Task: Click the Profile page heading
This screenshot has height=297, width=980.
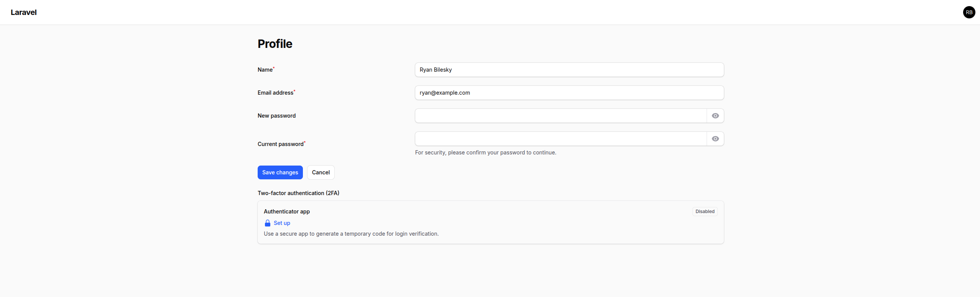Action: [275, 44]
